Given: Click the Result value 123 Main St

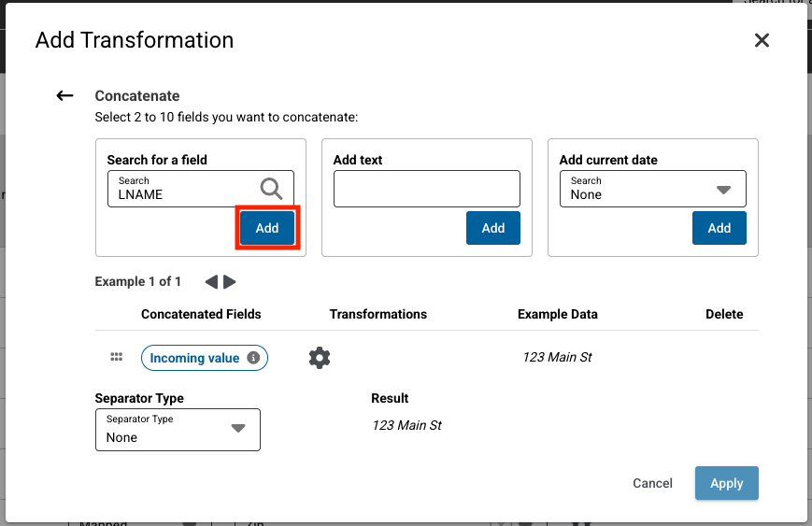Looking at the screenshot, I should point(407,425).
